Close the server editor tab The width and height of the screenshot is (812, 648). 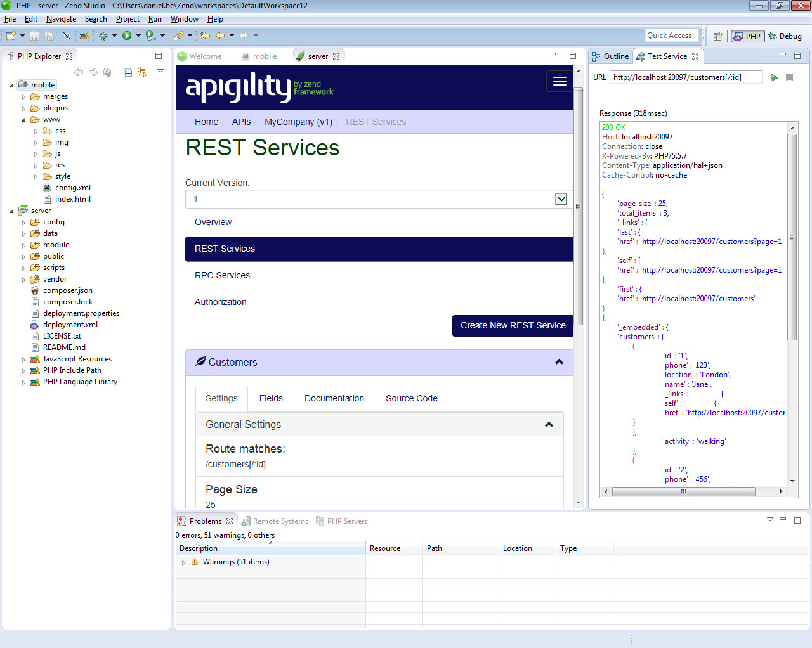(336, 56)
